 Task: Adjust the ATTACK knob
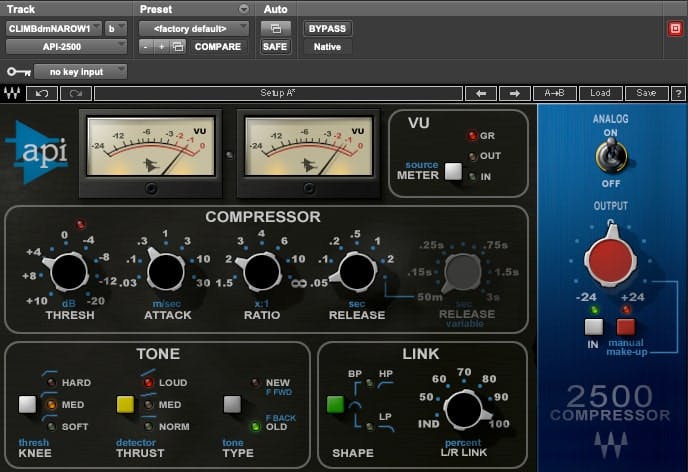coord(166,271)
